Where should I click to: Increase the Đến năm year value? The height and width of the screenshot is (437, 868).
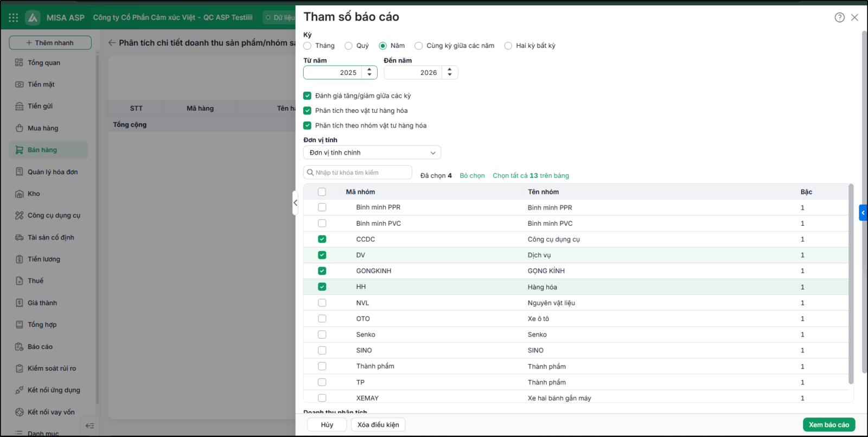coord(450,69)
